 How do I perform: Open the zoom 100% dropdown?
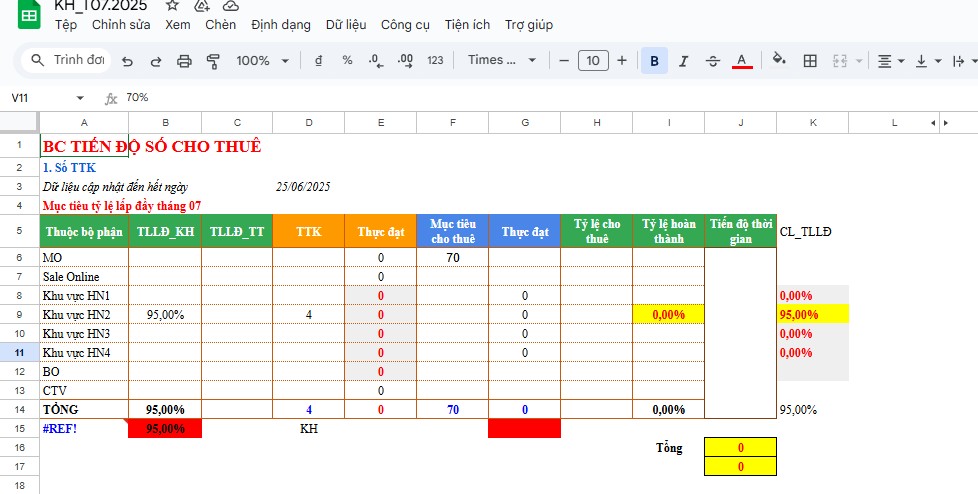(261, 61)
